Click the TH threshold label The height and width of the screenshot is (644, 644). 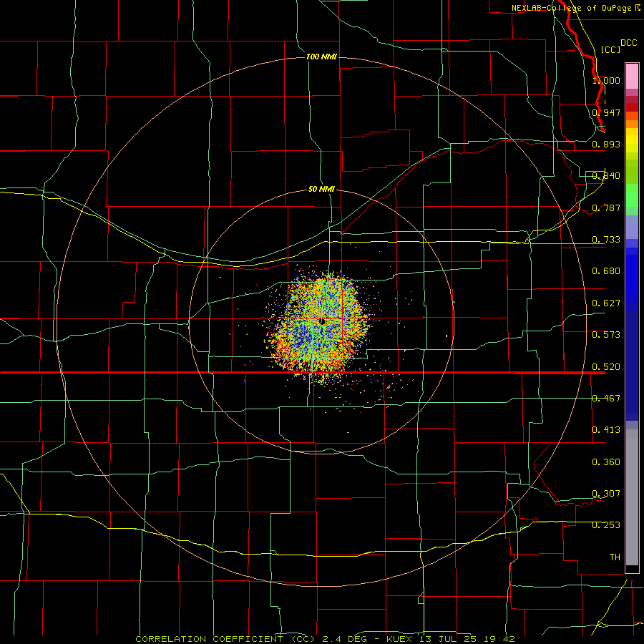coord(615,557)
